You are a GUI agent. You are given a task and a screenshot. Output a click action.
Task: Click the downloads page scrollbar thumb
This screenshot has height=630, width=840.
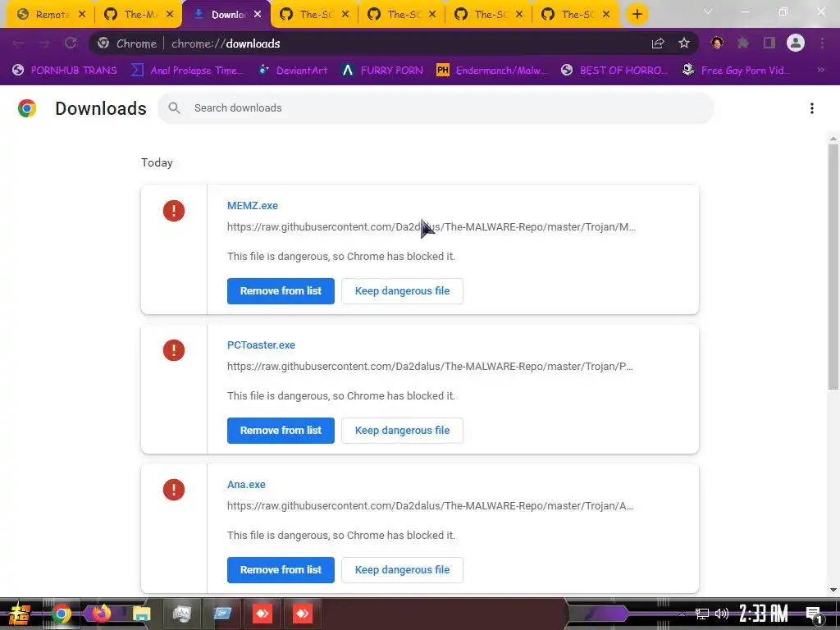click(x=833, y=267)
